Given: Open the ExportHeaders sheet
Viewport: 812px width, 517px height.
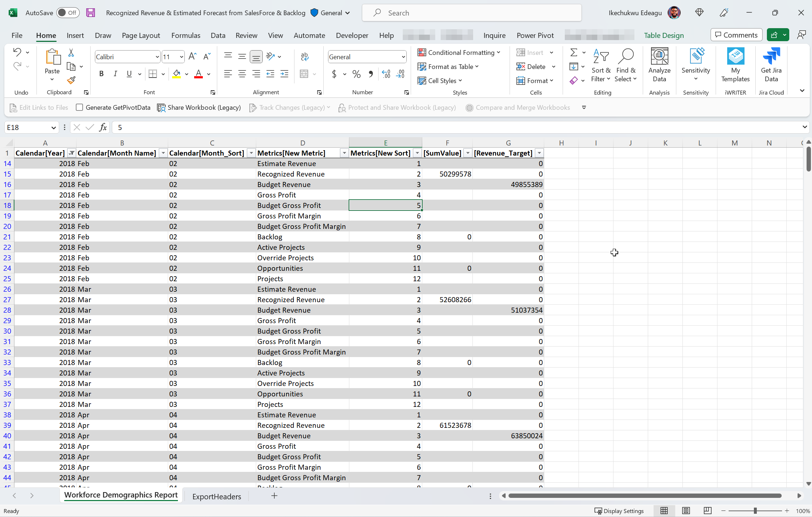Looking at the screenshot, I should pos(217,496).
